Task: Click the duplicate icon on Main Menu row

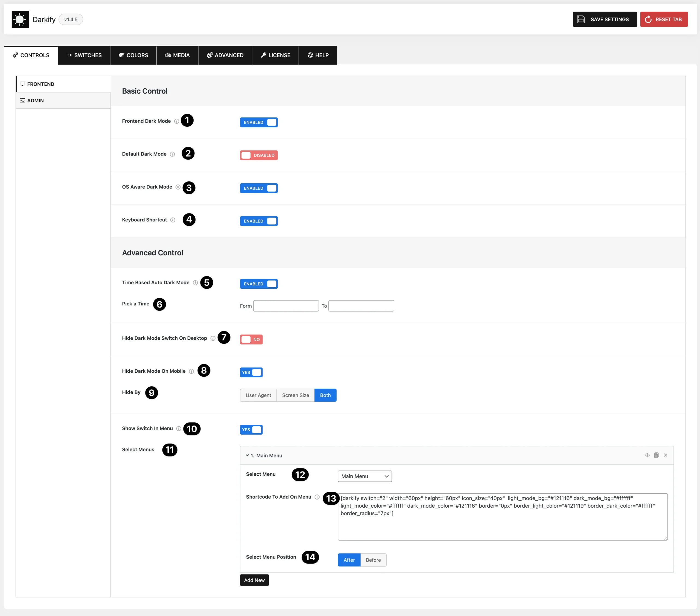Action: coord(656,455)
